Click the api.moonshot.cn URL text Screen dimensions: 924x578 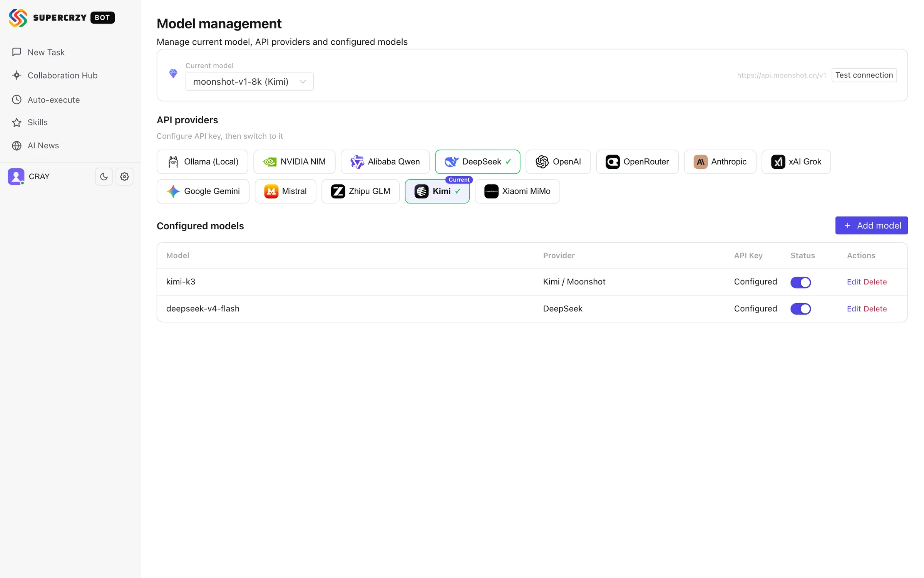tap(782, 76)
